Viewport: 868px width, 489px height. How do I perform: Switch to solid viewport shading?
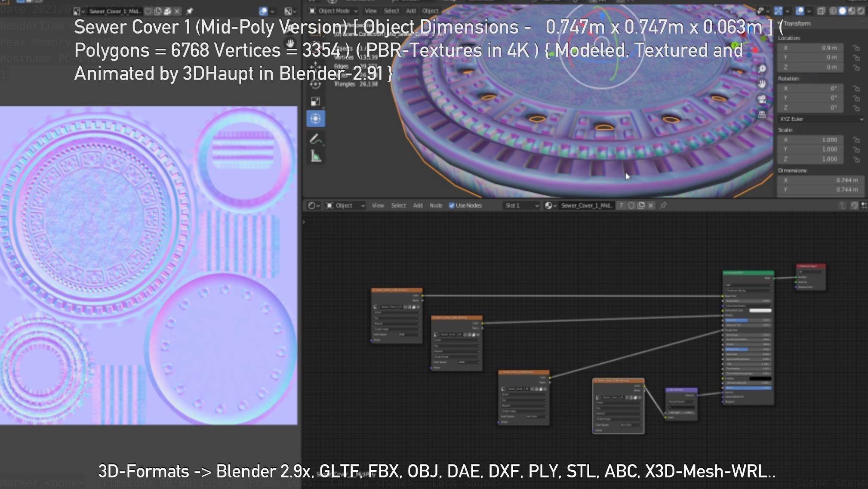pos(842,11)
